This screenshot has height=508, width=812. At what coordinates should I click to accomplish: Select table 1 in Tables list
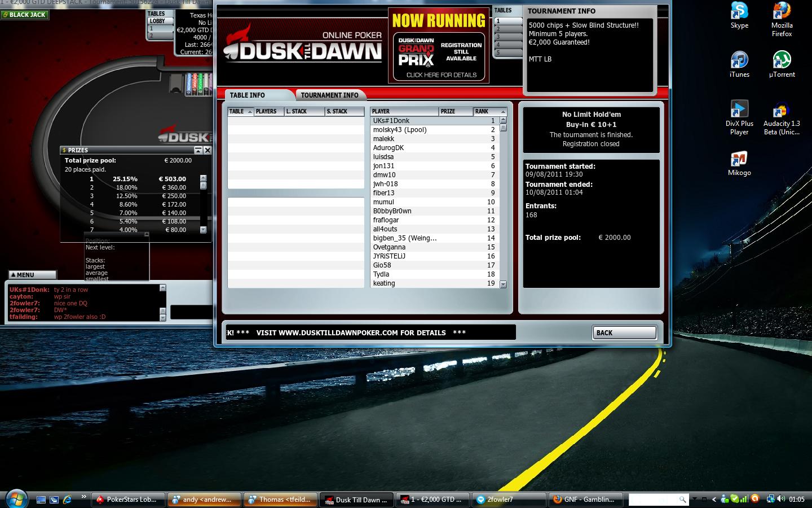point(507,21)
